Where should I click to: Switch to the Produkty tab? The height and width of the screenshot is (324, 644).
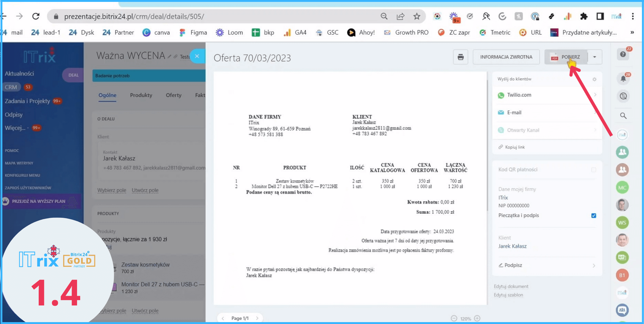[x=141, y=95]
